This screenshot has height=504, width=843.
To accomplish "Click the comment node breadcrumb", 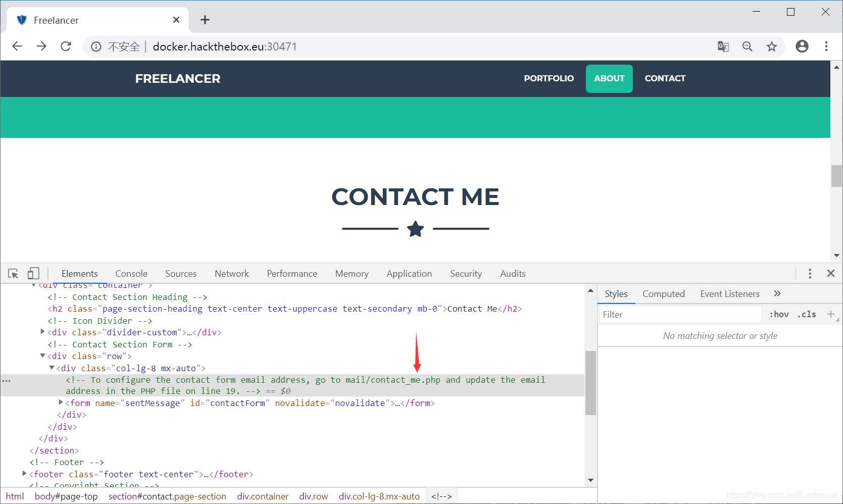I will coord(441,496).
